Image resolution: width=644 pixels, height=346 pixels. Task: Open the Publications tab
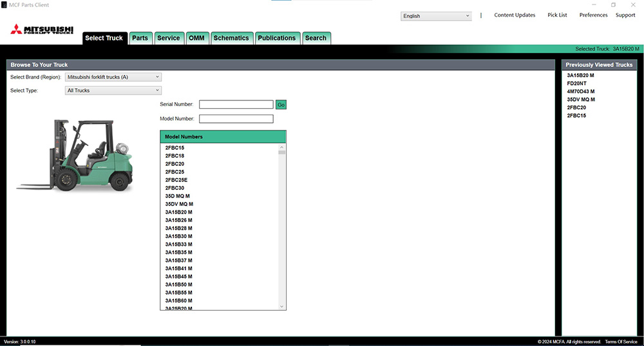[x=277, y=38]
